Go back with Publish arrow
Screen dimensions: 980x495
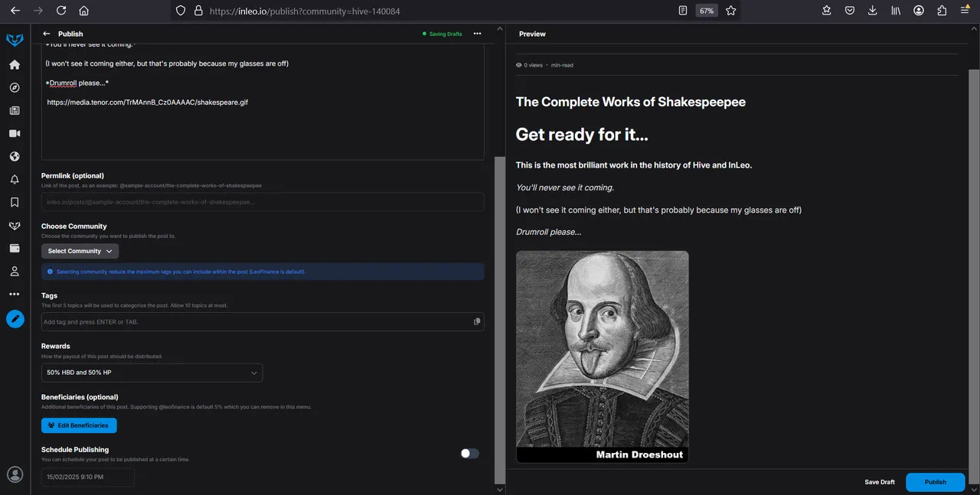[47, 34]
